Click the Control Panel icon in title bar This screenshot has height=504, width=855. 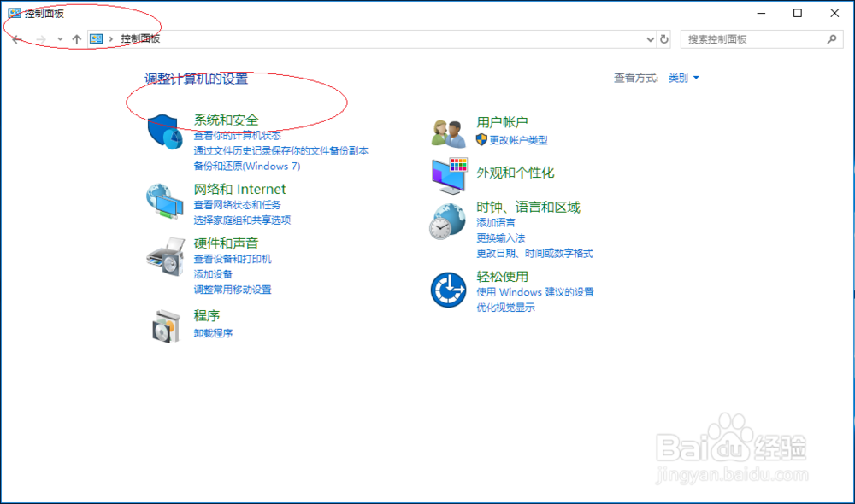[x=14, y=14]
